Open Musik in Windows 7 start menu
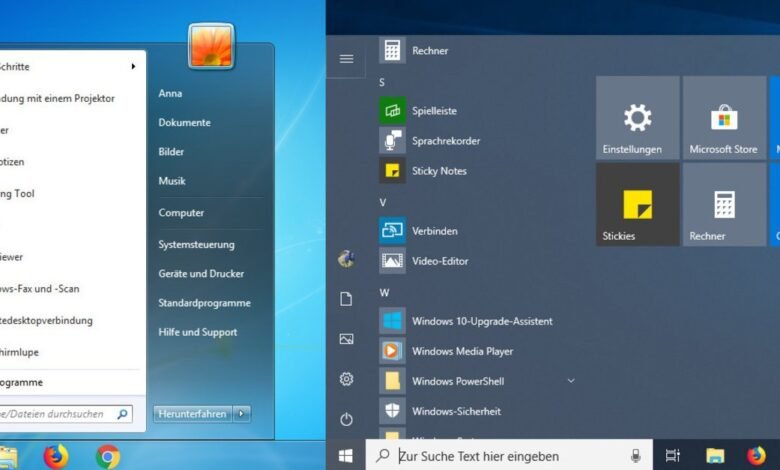The width and height of the screenshot is (780, 470). pos(172,181)
